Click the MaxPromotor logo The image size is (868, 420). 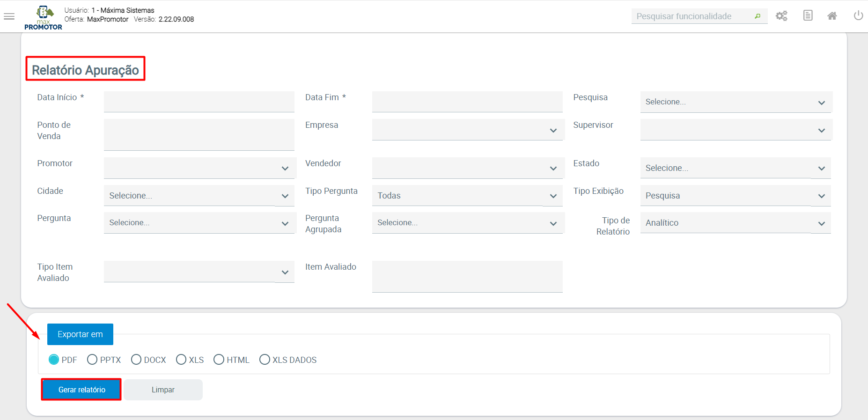[x=44, y=18]
